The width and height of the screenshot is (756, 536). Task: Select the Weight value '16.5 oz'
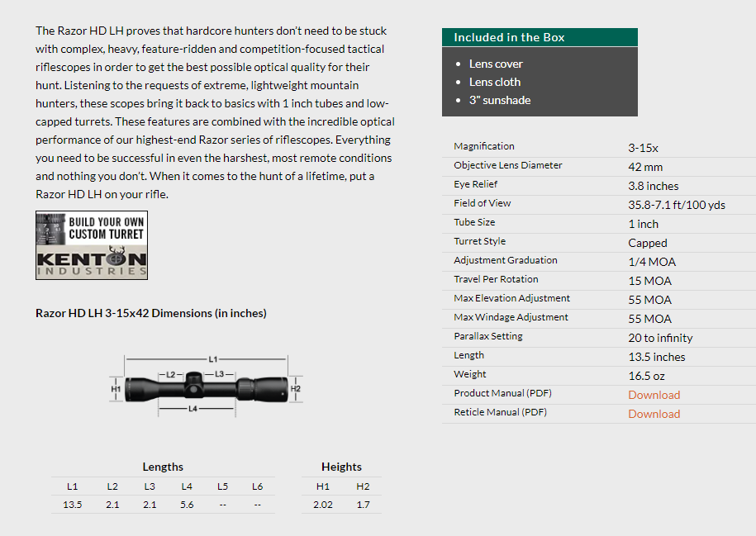tap(646, 376)
